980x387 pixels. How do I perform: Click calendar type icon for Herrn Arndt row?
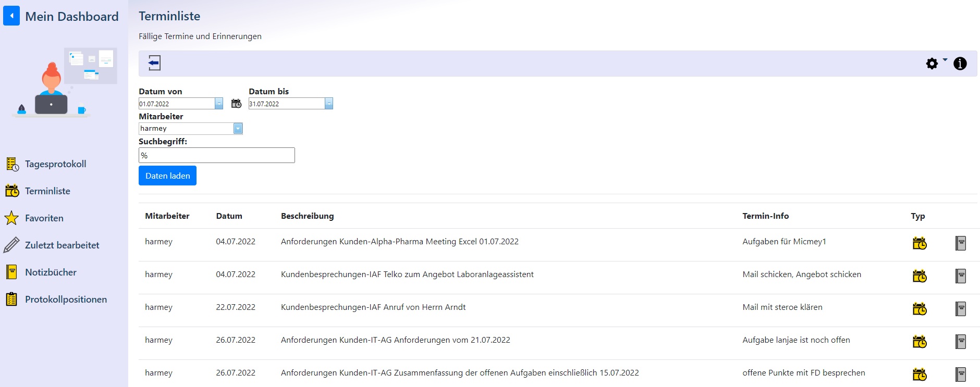tap(919, 309)
